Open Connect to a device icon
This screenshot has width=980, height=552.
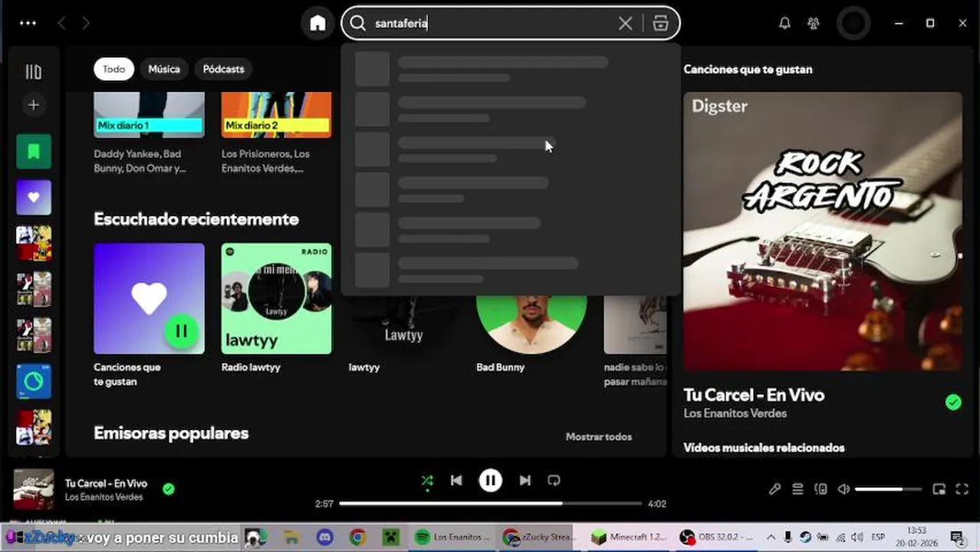coord(821,489)
